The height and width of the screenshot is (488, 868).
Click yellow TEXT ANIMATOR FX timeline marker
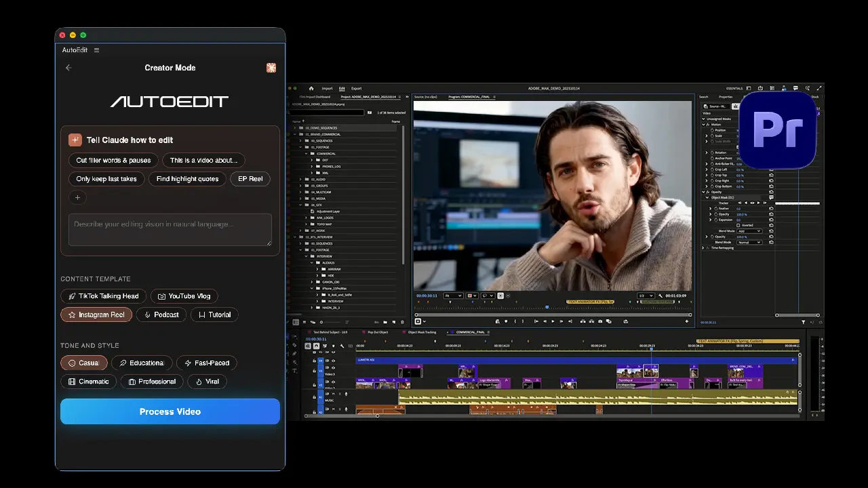click(748, 341)
